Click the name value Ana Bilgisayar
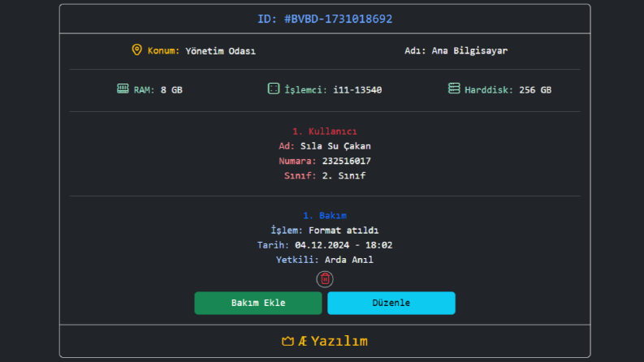Screen dimensions: 644x362 [469, 50]
